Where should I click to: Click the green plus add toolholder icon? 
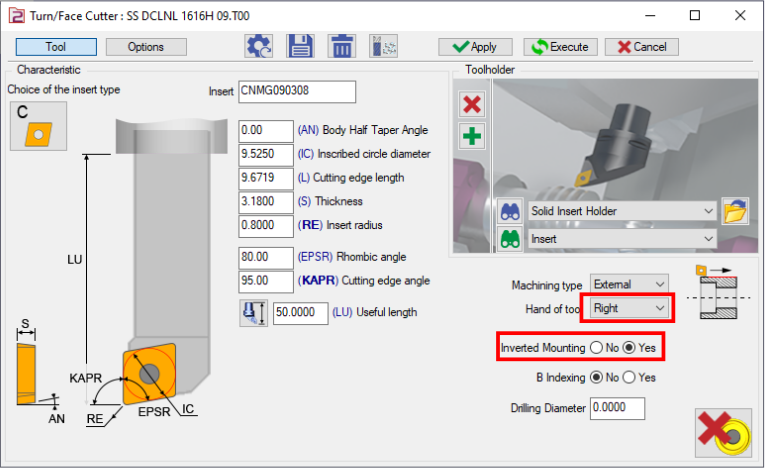pos(472,137)
